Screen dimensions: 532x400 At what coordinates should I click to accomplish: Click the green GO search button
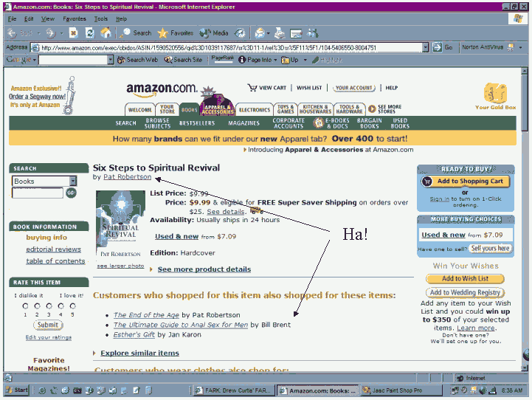pyautogui.click(x=72, y=193)
